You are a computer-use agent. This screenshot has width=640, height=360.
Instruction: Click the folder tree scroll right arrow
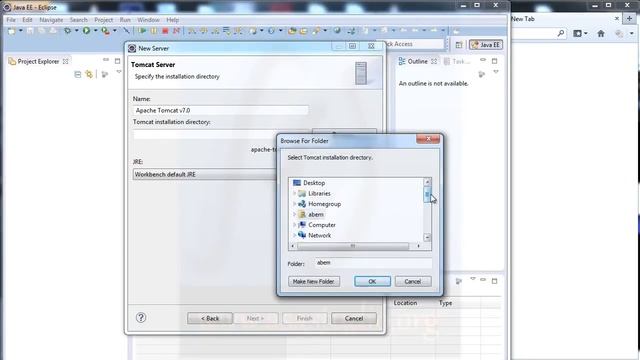point(418,246)
